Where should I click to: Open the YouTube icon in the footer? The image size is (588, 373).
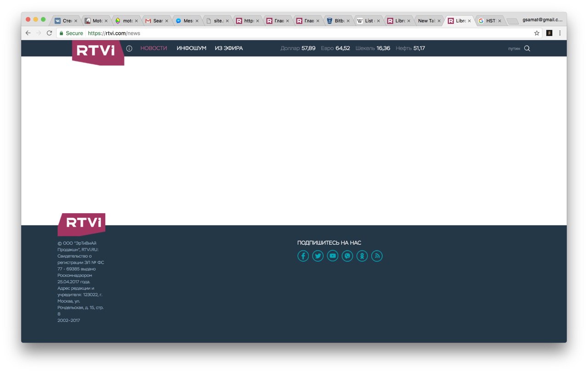pyautogui.click(x=333, y=256)
